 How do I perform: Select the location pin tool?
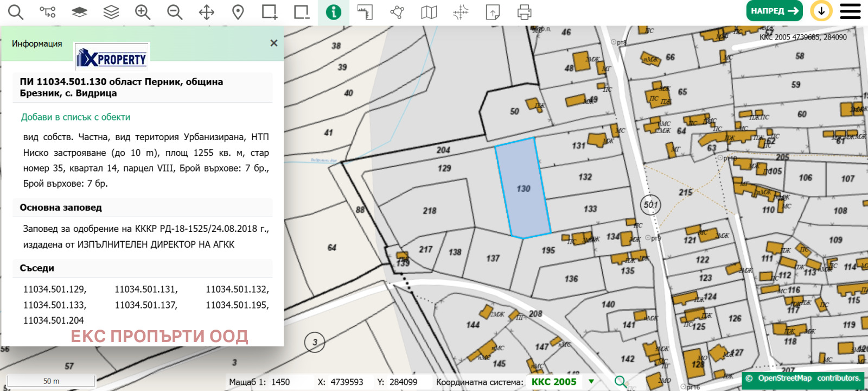(x=238, y=12)
